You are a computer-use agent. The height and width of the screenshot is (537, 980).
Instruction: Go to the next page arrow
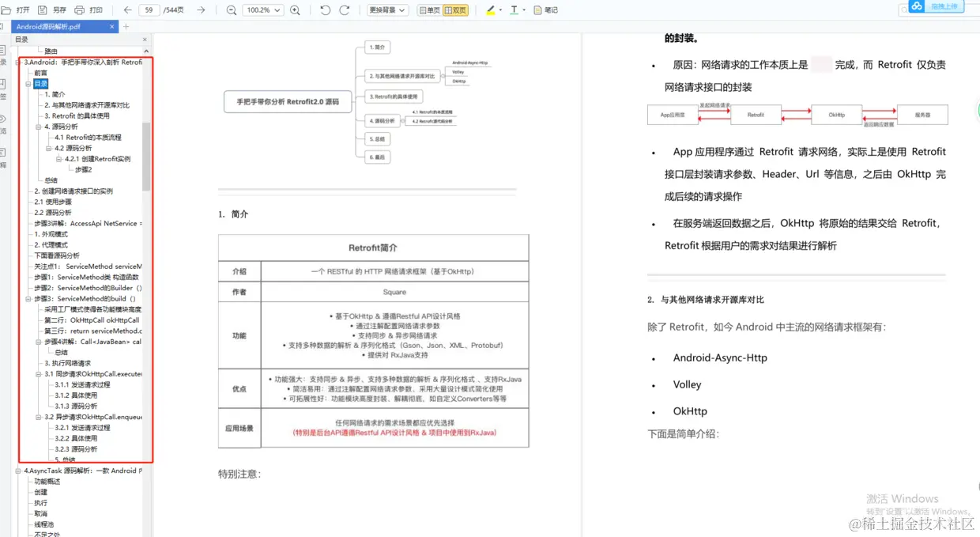tap(201, 10)
